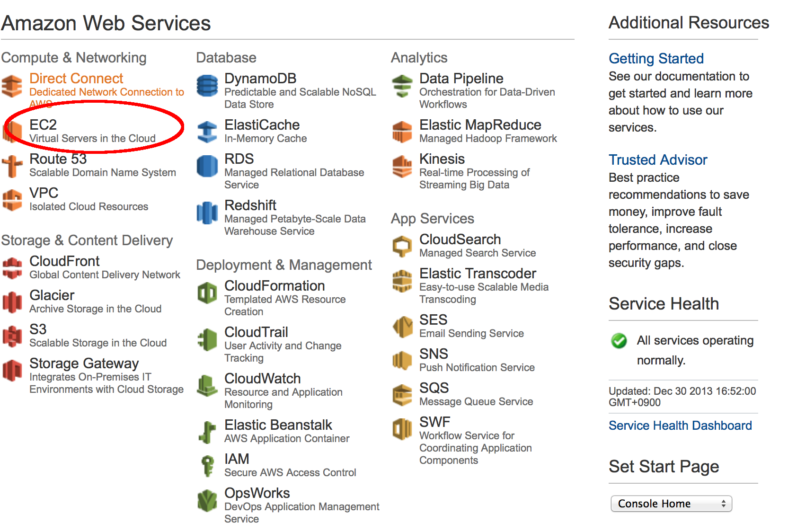Click the Redshift service icon

(207, 213)
